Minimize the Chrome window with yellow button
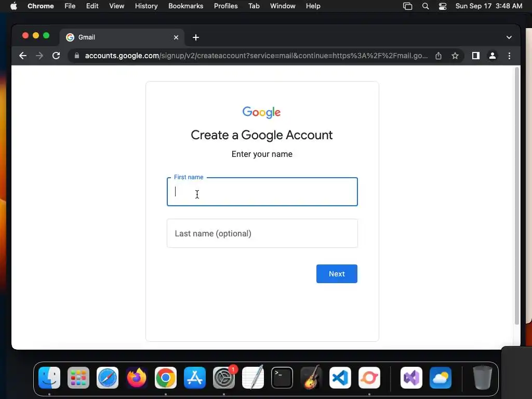Image resolution: width=532 pixels, height=399 pixels. pos(36,36)
